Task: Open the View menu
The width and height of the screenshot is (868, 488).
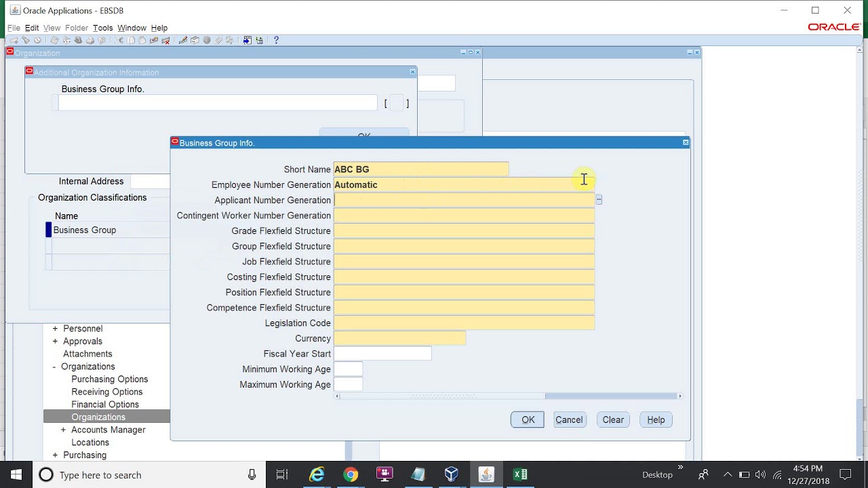Action: (x=52, y=28)
